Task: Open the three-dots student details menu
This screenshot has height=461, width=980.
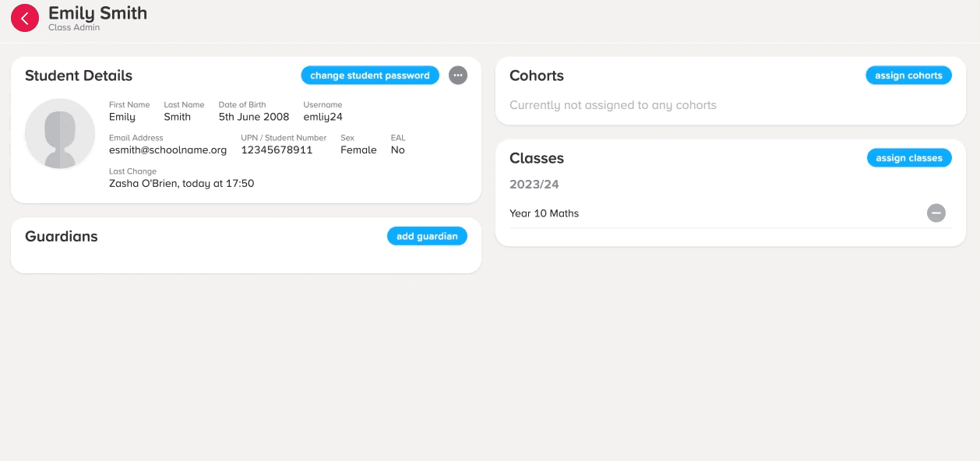Action: pos(458,76)
